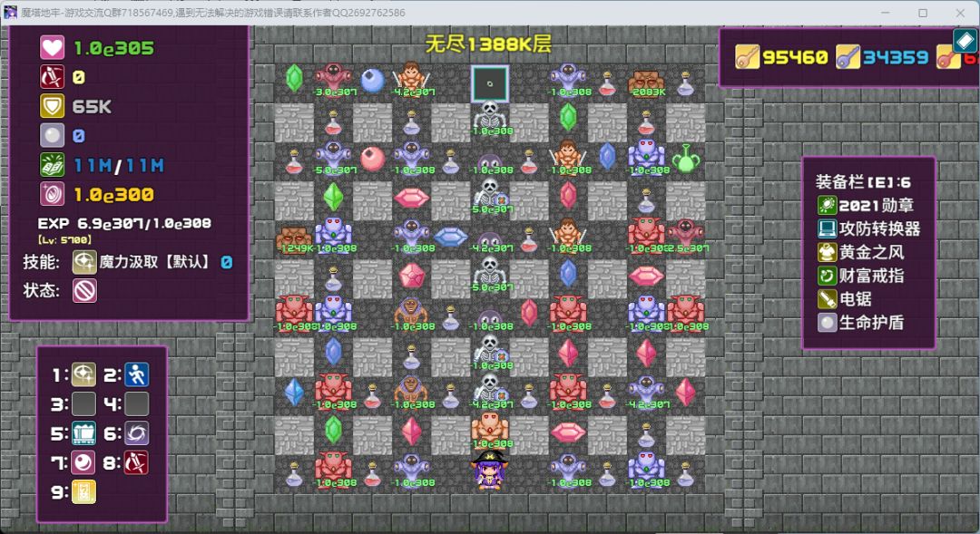
Task: Click the blue orb in the top map row
Action: coord(373,81)
